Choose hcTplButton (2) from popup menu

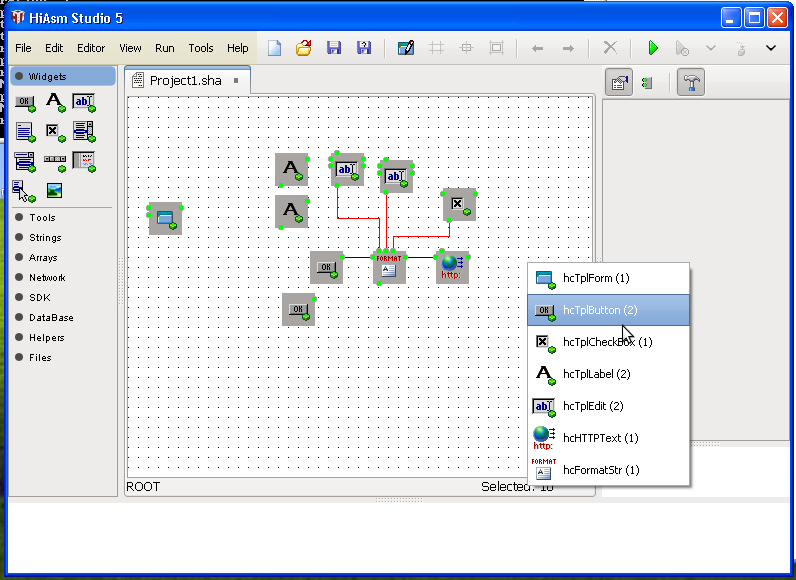click(x=608, y=310)
